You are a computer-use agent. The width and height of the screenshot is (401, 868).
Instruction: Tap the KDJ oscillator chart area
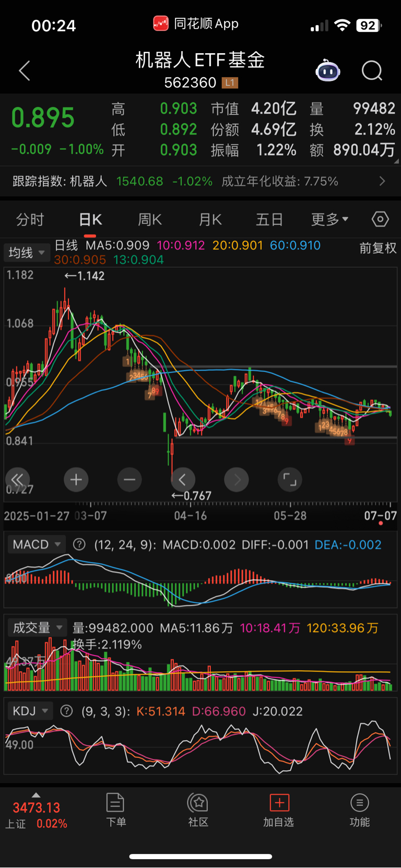(200, 747)
